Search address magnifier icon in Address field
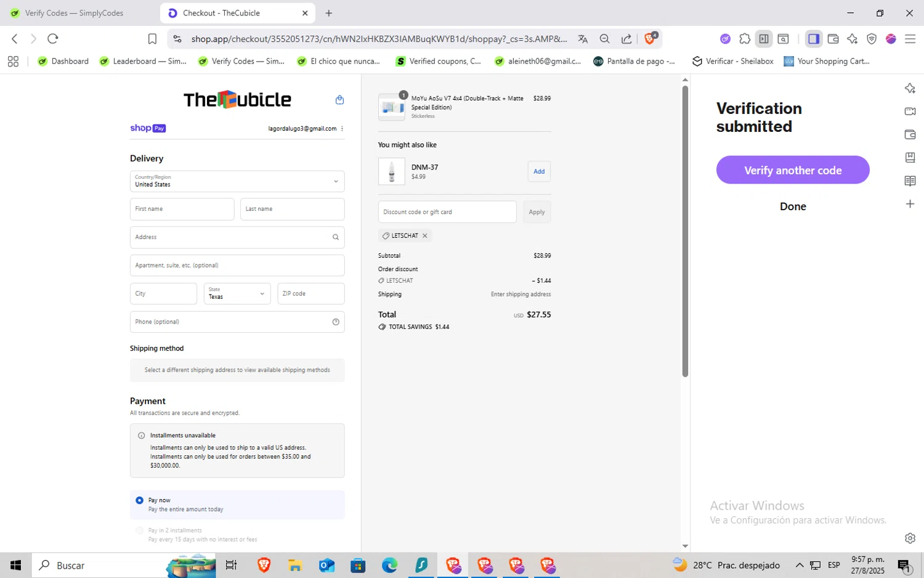The width and height of the screenshot is (924, 578). [x=336, y=237]
